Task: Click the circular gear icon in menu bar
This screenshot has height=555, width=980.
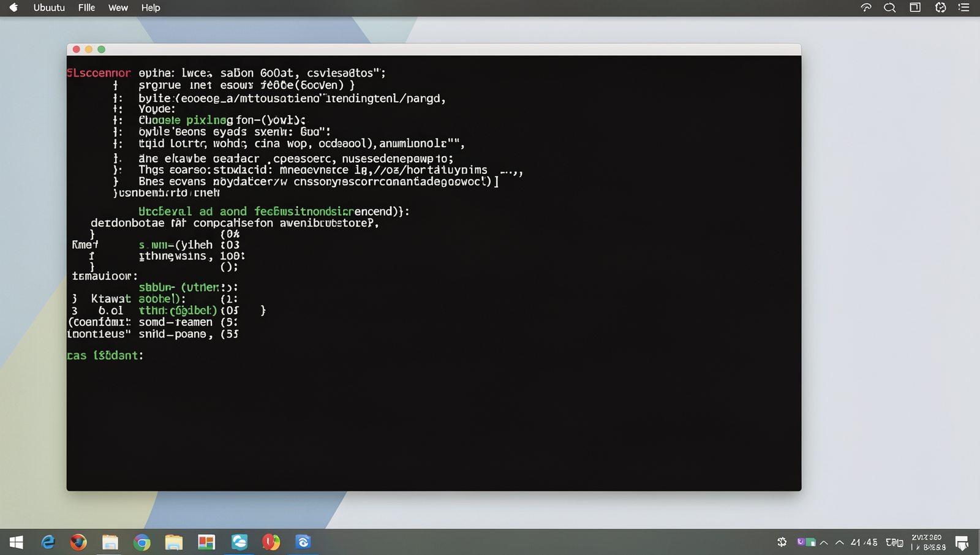Action: [941, 7]
